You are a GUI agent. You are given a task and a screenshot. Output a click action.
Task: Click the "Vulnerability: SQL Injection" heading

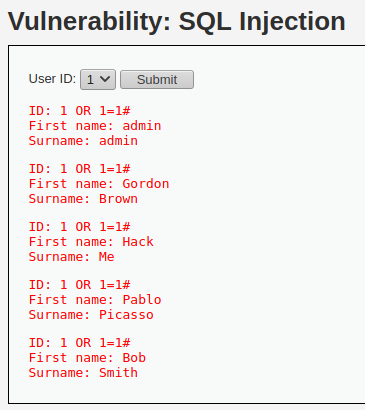click(177, 21)
